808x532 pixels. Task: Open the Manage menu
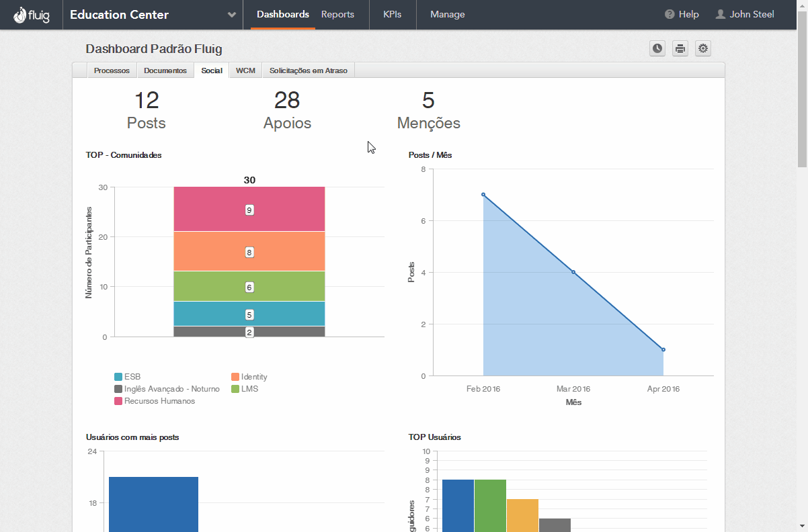(x=447, y=14)
